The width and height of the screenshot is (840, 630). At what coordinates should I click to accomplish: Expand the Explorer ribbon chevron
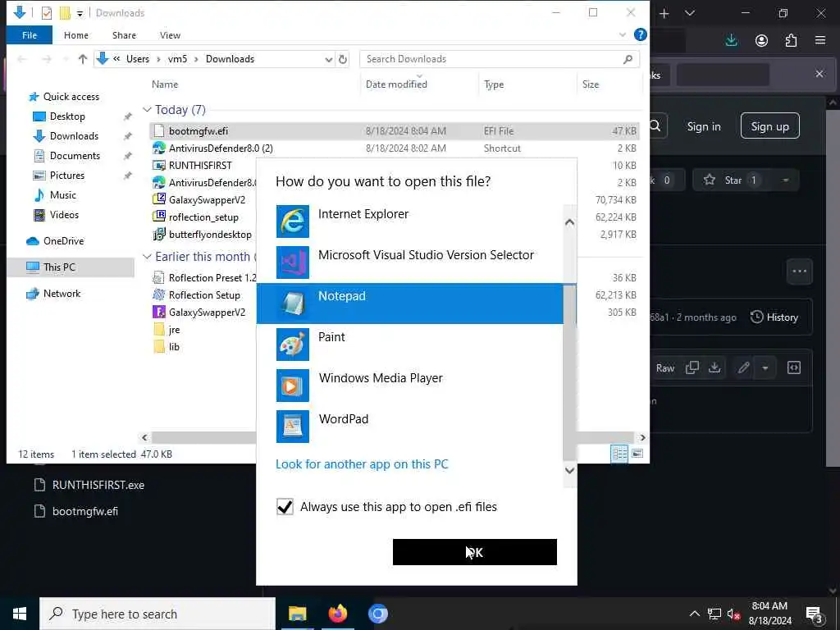623,34
